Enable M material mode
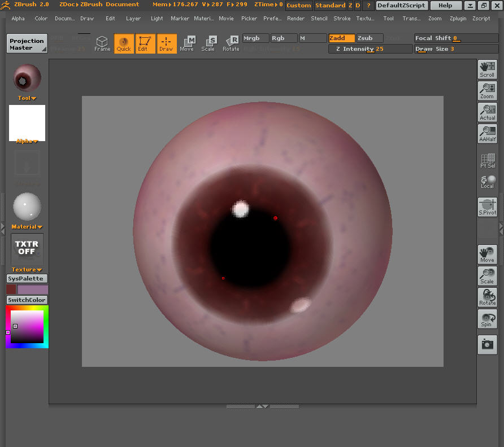The width and height of the screenshot is (504, 447). 312,38
